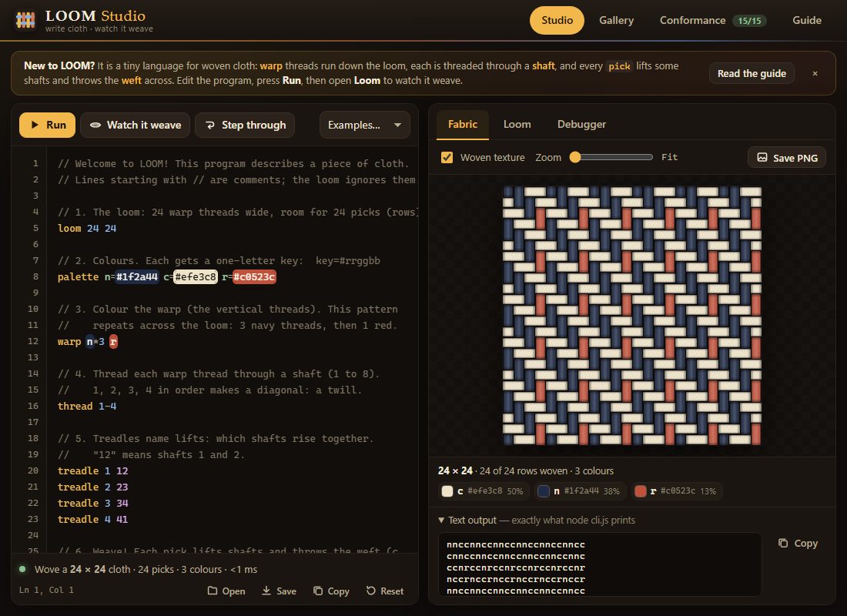Open the Guide page
Viewport: 847px width, 616px height.
(807, 20)
